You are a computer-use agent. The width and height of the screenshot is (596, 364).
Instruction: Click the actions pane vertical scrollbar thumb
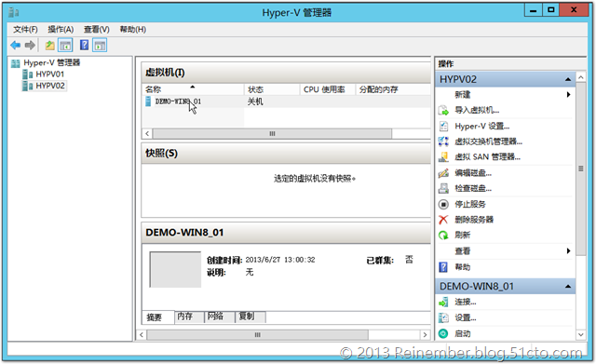pyautogui.click(x=581, y=169)
